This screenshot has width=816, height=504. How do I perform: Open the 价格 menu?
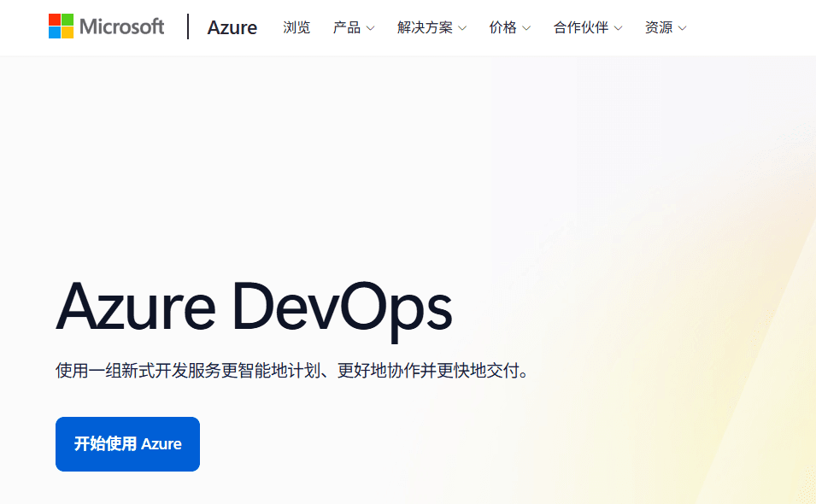tap(510, 27)
